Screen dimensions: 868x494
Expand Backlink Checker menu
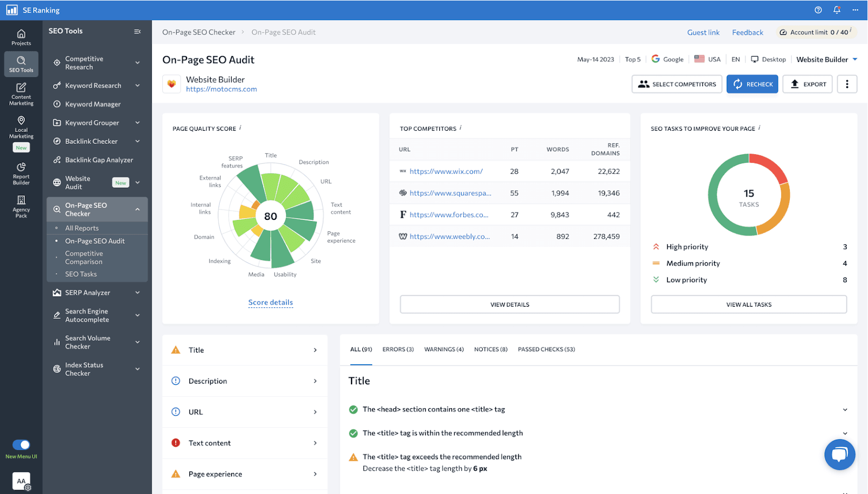(x=137, y=141)
